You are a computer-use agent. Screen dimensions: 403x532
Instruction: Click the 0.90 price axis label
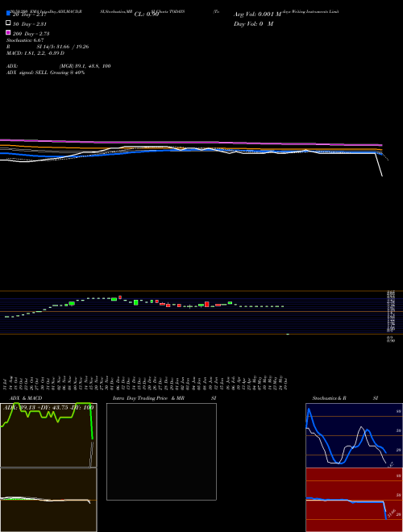390,340
